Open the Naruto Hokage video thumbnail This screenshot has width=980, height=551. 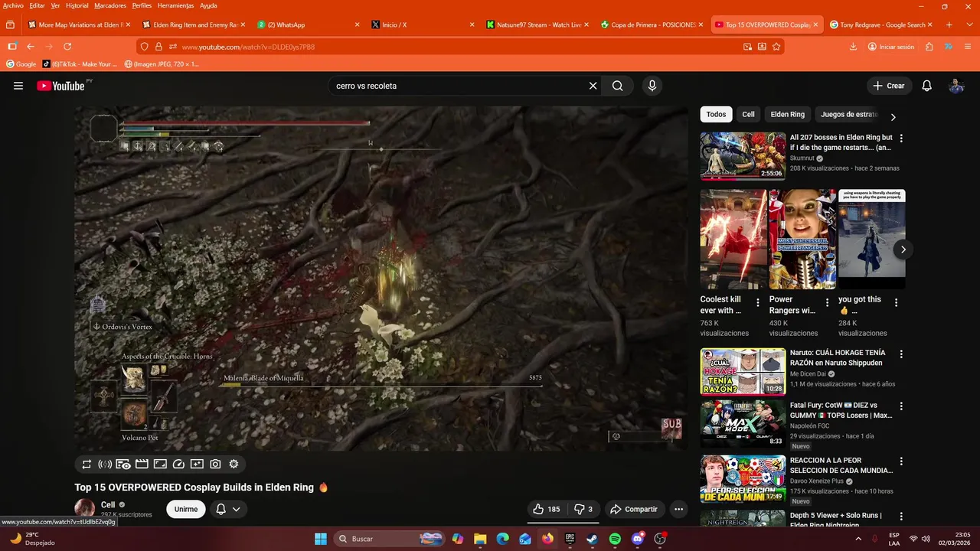click(x=743, y=372)
